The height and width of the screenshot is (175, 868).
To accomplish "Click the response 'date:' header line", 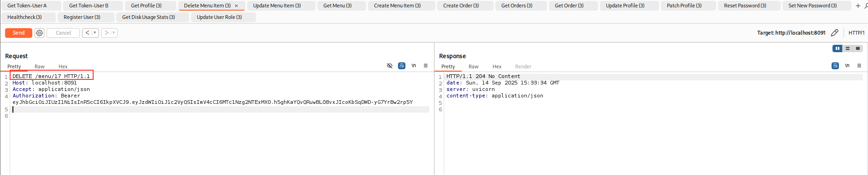I will (x=503, y=83).
